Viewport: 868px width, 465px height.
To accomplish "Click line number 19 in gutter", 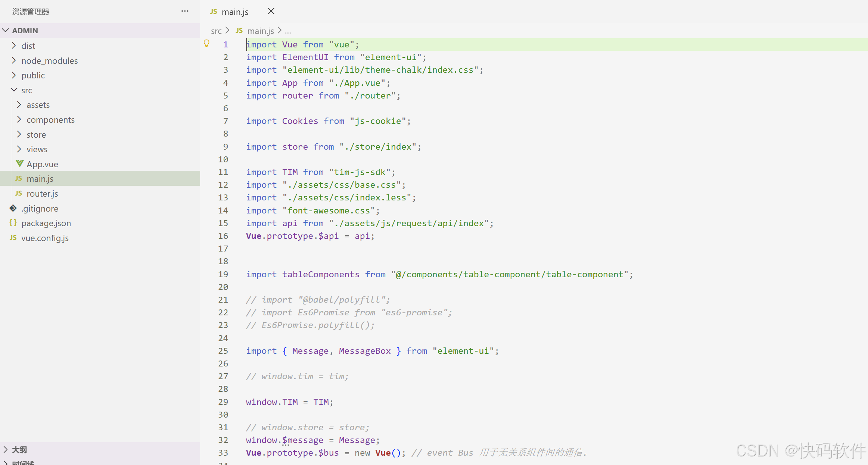I will (x=223, y=274).
